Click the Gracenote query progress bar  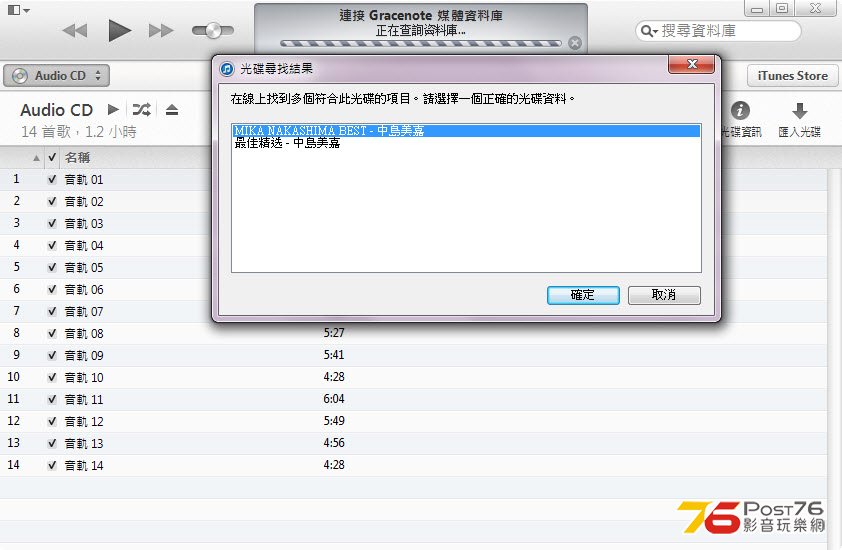(x=420, y=44)
